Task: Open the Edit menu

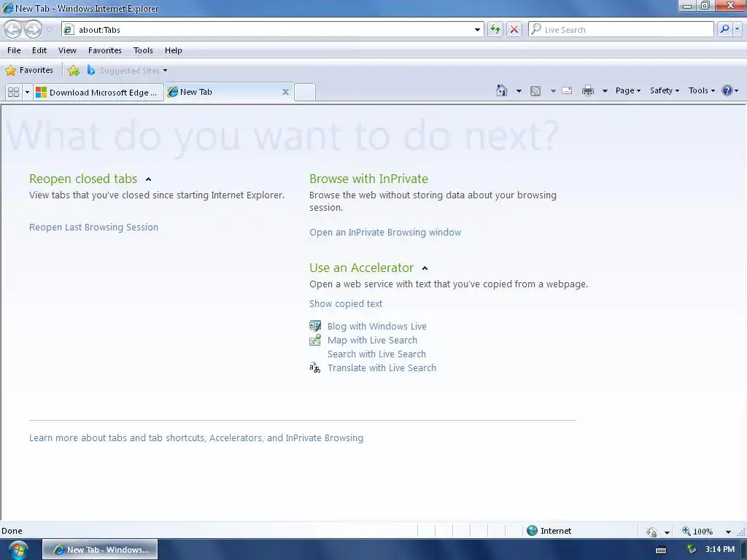Action: click(x=39, y=50)
